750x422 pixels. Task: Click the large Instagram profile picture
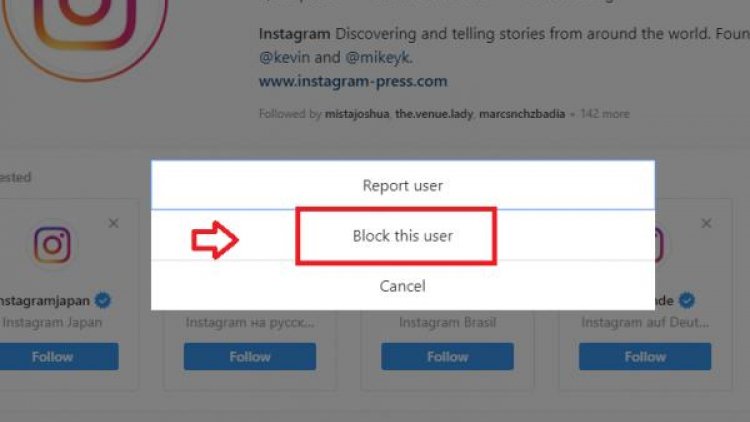click(x=85, y=29)
